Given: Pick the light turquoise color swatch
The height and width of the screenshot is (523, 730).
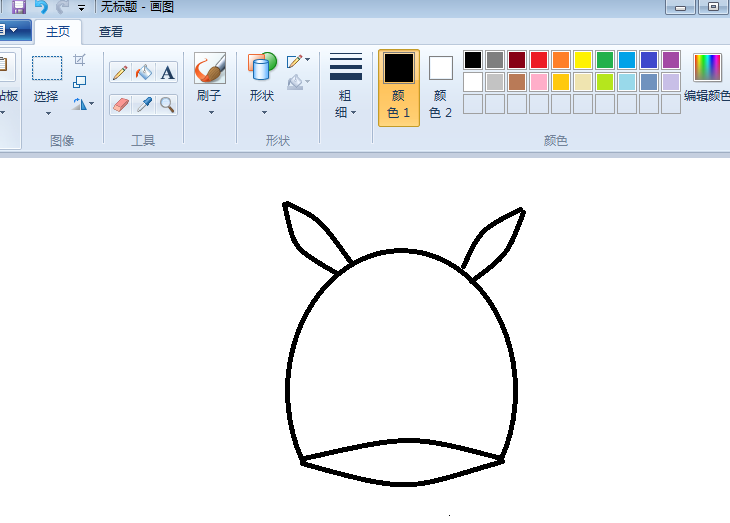Looking at the screenshot, I should point(627,82).
